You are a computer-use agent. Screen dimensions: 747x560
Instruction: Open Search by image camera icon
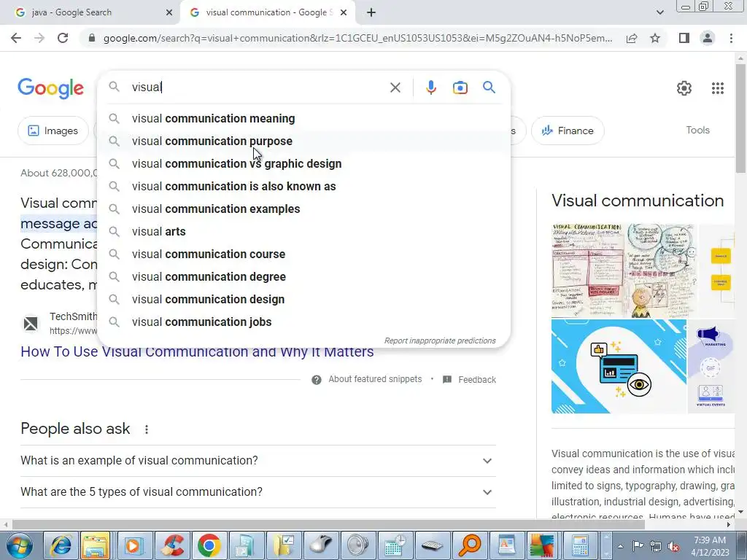tap(460, 87)
